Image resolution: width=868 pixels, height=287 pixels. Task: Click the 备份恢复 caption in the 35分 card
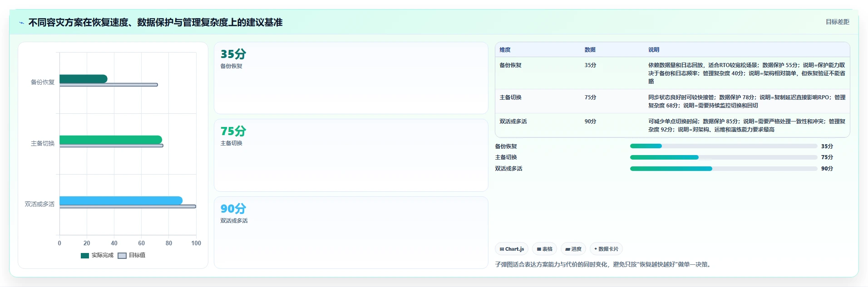click(232, 66)
